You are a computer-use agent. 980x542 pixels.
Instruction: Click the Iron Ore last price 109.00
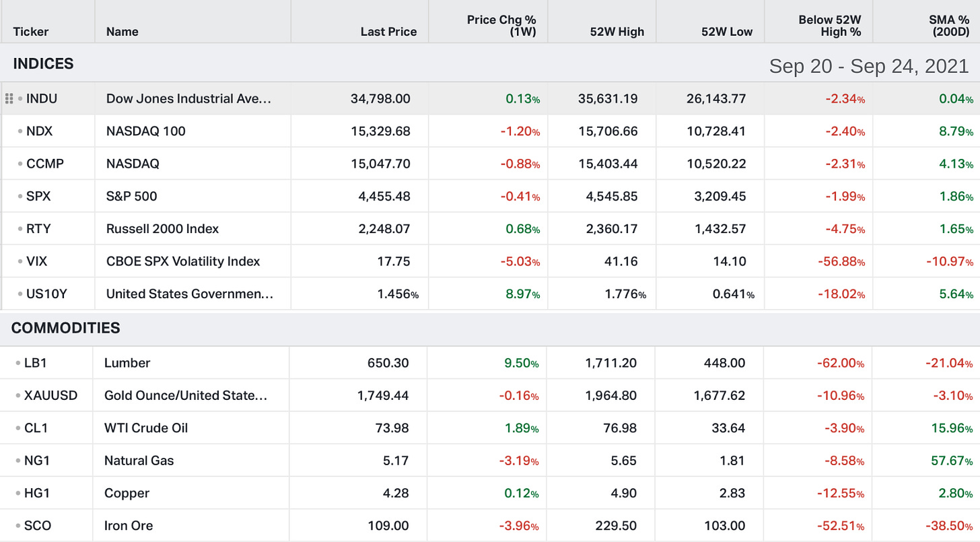(x=388, y=526)
